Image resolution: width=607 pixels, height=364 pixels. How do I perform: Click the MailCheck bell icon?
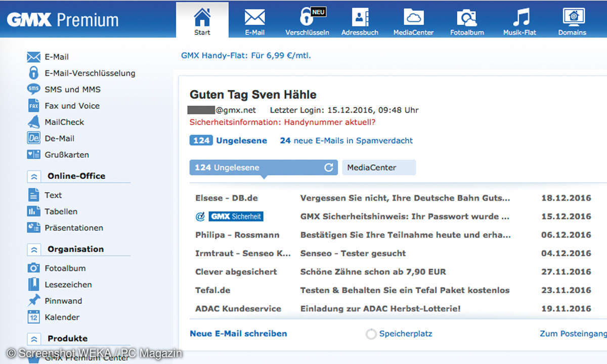33,122
